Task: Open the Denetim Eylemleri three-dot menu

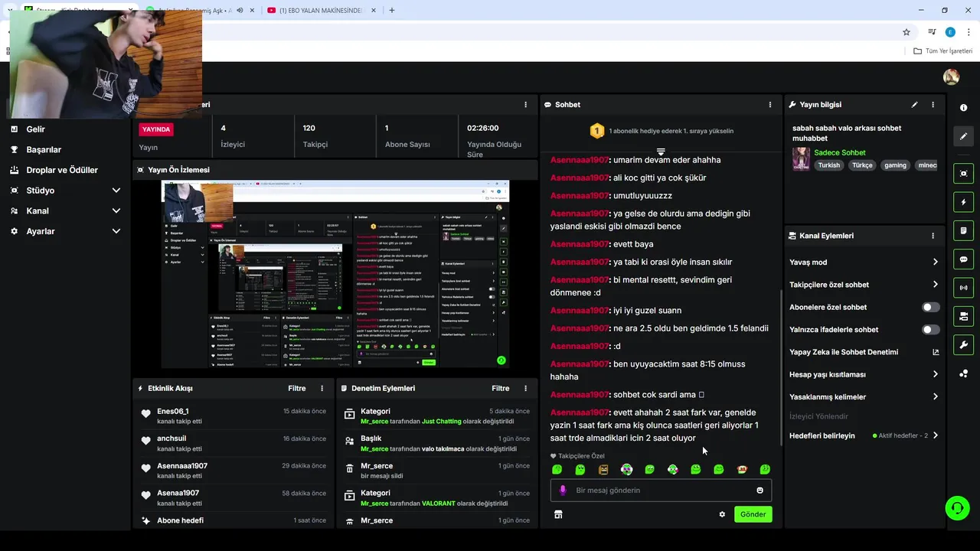Action: pyautogui.click(x=525, y=389)
